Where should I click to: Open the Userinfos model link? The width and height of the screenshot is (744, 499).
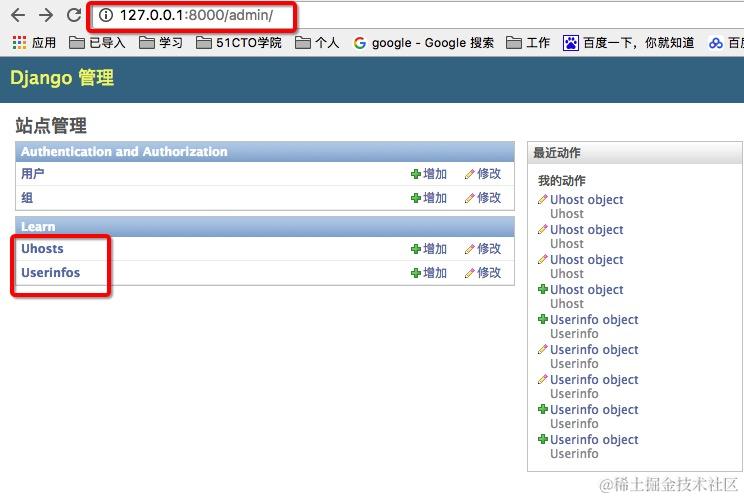click(x=50, y=273)
